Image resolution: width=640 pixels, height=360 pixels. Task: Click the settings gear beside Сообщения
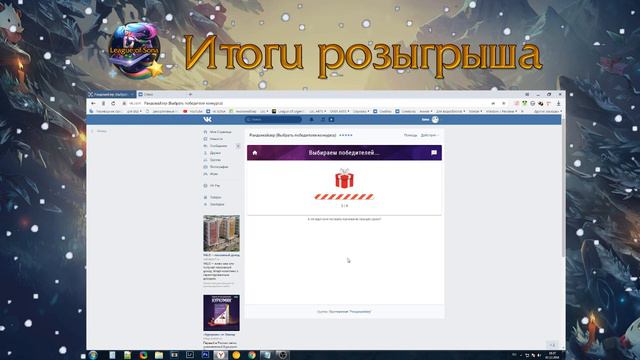(238, 146)
